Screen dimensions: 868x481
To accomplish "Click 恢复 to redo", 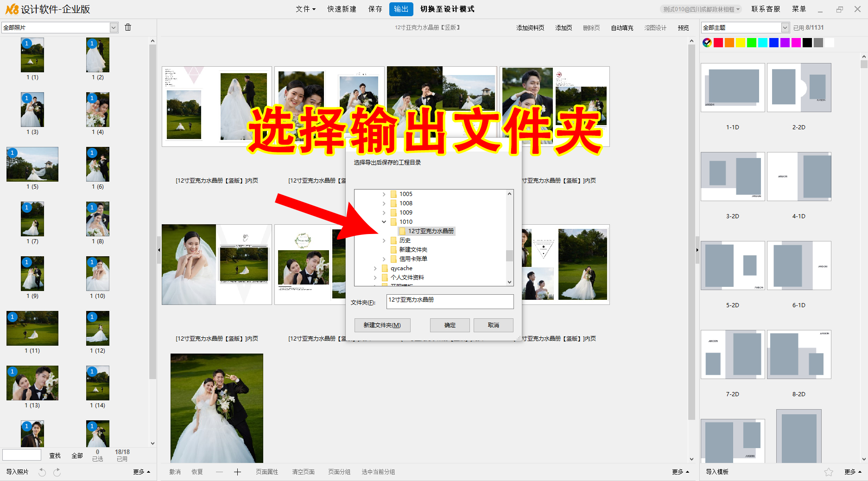I will click(x=197, y=472).
